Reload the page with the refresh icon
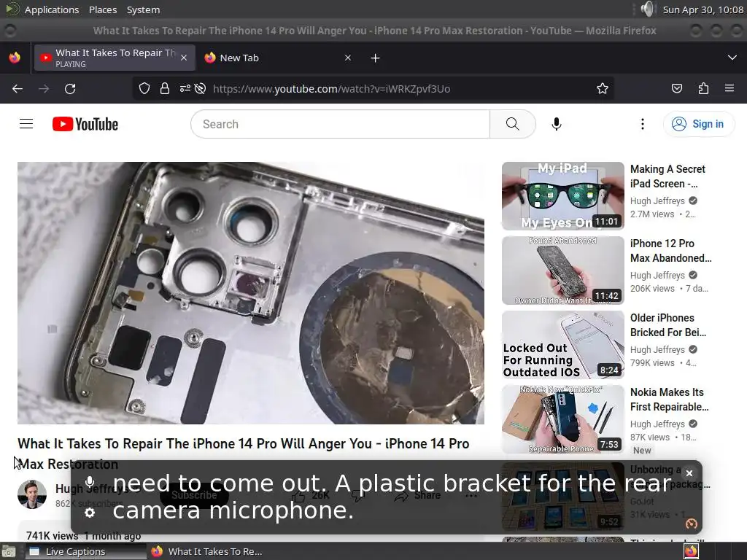Viewport: 747px width, 560px height. (x=70, y=88)
